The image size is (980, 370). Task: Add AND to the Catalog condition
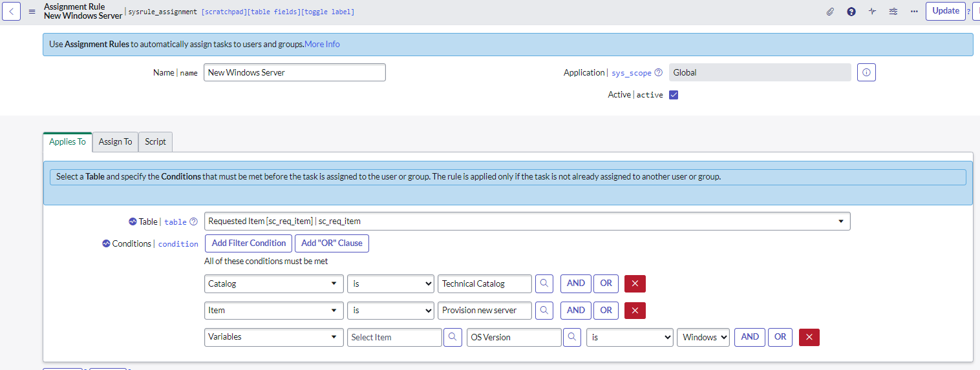click(x=576, y=283)
